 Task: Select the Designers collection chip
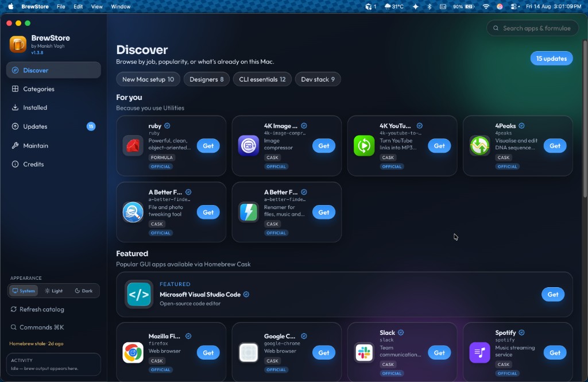tap(207, 79)
